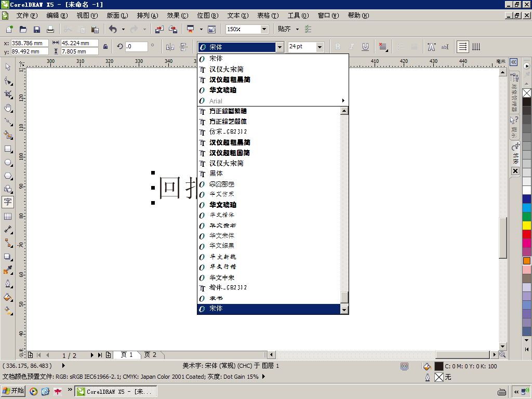Expand the cursor coordinates info arrow
The height and width of the screenshot is (399, 532).
click(x=63, y=366)
